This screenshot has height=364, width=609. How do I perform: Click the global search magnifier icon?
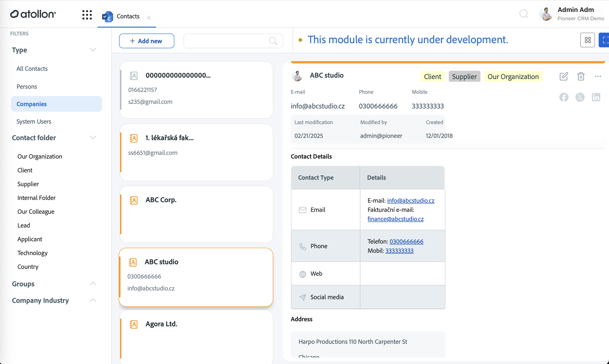524,14
